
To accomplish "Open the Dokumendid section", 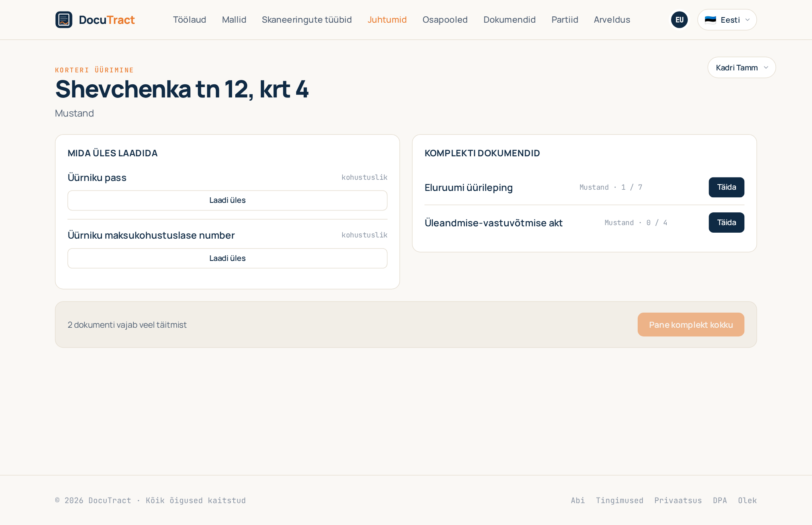I will coord(509,19).
